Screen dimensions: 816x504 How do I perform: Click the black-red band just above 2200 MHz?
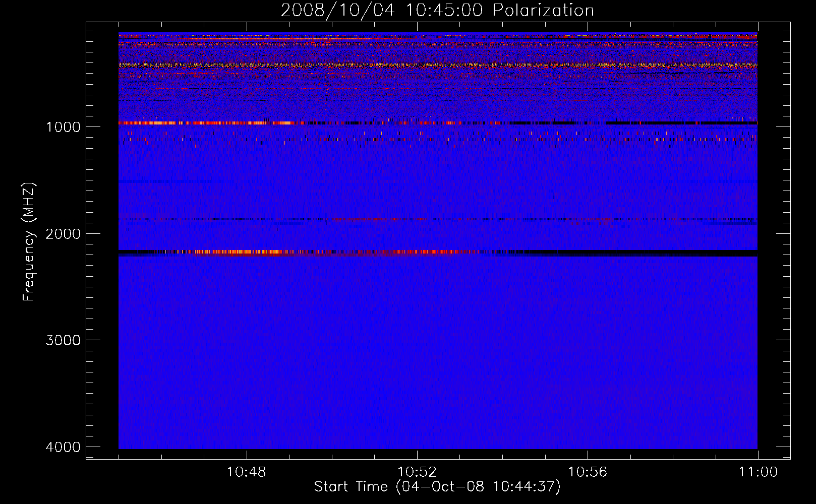[438, 253]
